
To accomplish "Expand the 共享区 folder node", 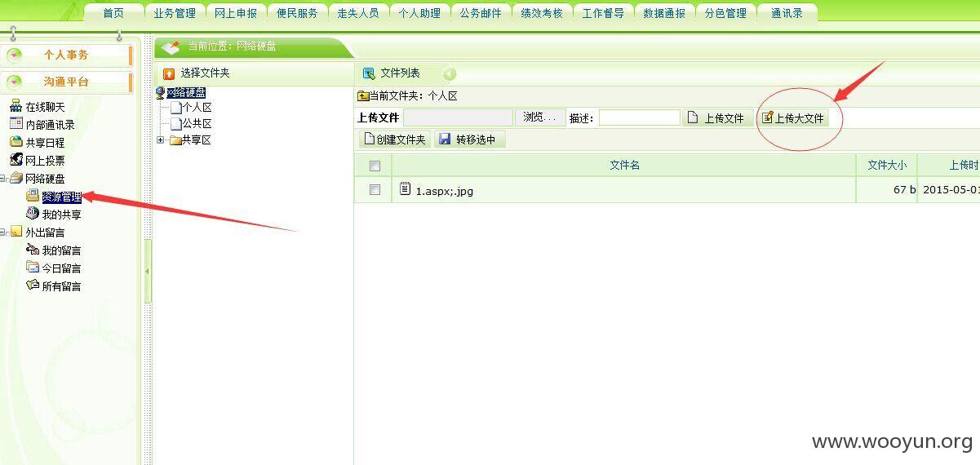I will click(x=161, y=140).
